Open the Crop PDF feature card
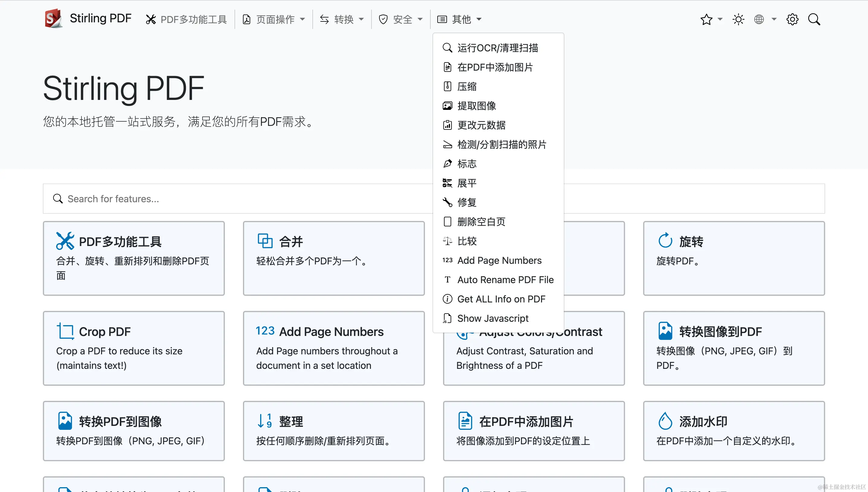868x492 pixels. 133,348
